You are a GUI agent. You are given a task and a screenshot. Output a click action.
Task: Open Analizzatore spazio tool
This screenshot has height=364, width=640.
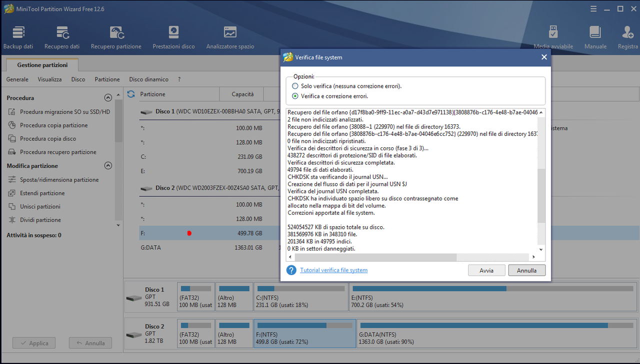230,38
